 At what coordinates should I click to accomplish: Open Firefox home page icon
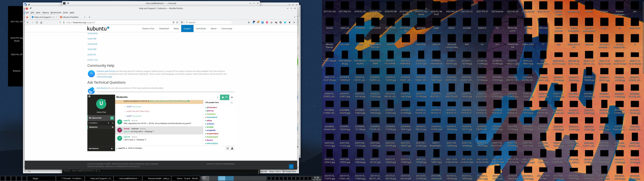(x=41, y=23)
